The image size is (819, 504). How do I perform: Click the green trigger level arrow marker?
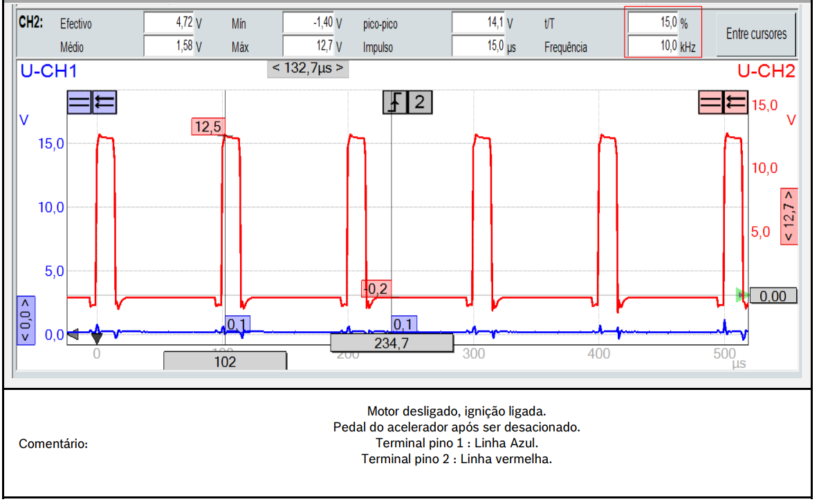pos(742,296)
